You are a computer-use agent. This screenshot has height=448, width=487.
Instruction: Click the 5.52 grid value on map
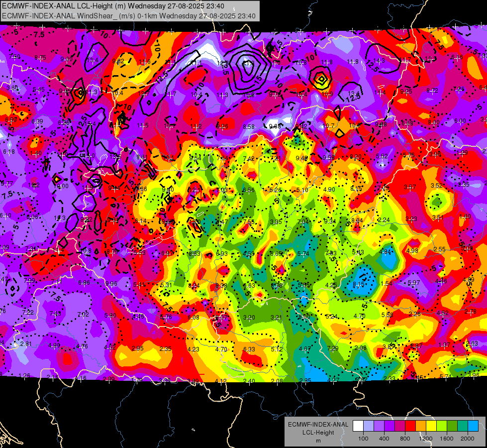[x=382, y=156]
